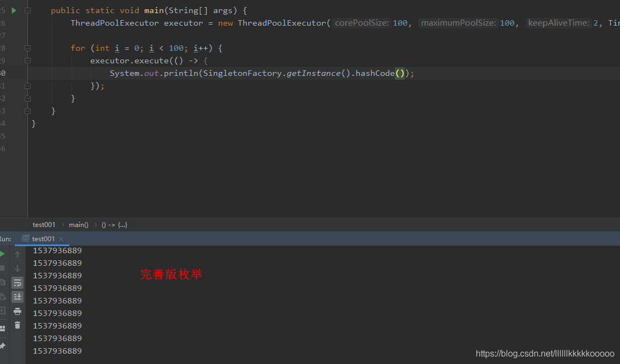
Task: Click the keepAliveTime: parameter hint
Action: tap(559, 23)
